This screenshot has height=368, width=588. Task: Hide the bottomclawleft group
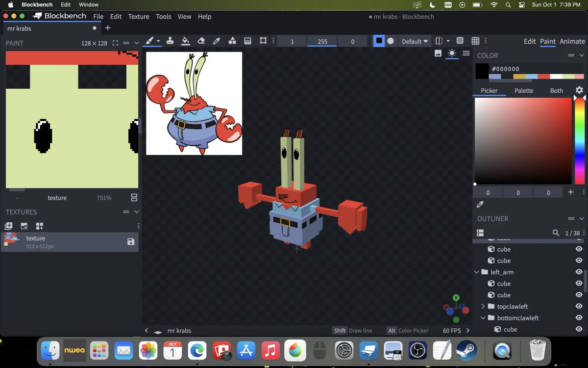pos(579,317)
